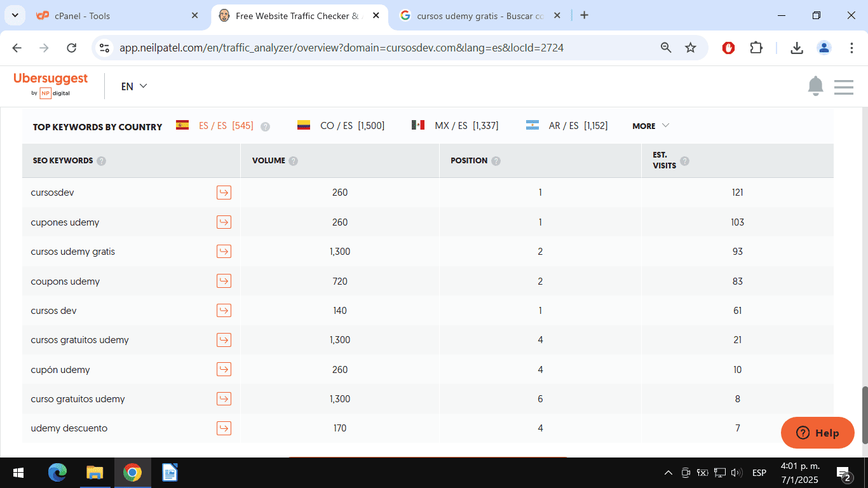Viewport: 868px width, 488px height.
Task: Select the ES / ES country tab
Action: click(215, 126)
